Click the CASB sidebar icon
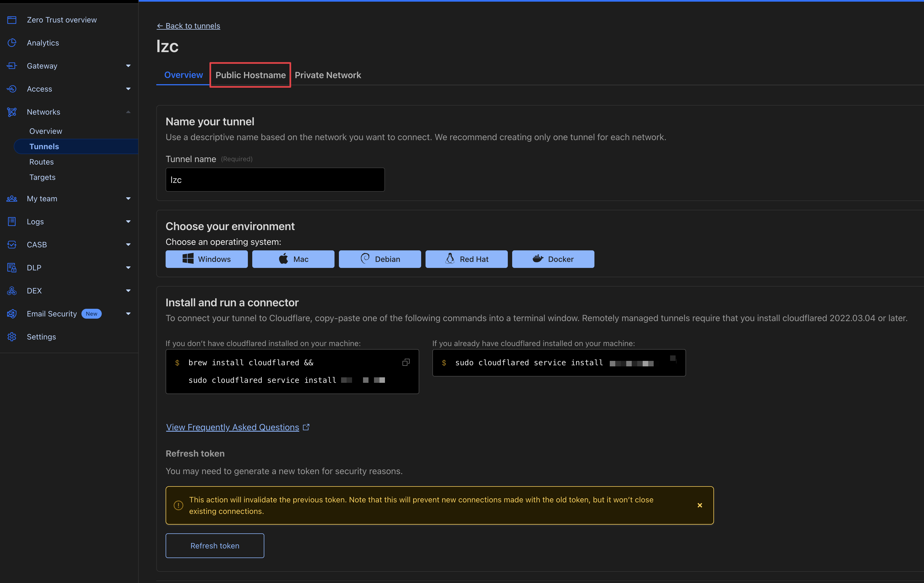 12,245
